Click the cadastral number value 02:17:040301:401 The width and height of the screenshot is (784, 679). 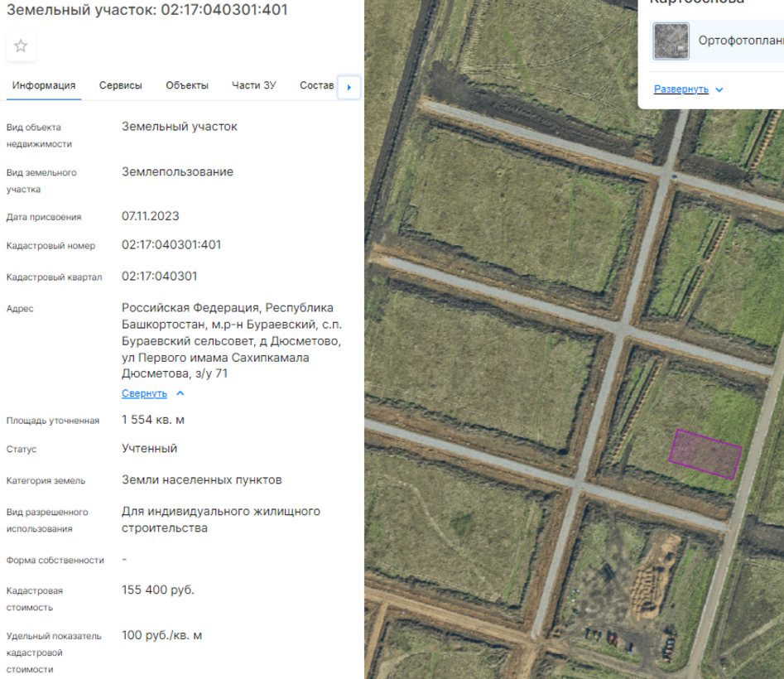coord(171,245)
